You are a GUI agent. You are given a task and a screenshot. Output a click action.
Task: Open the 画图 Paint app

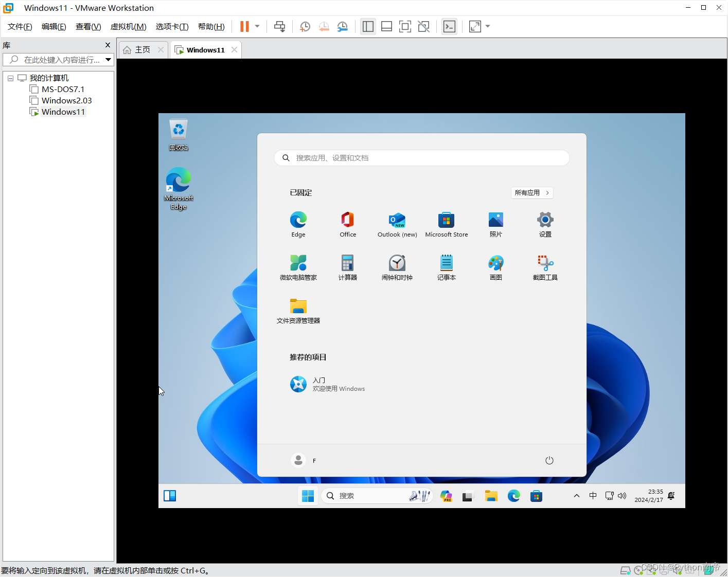(x=496, y=268)
